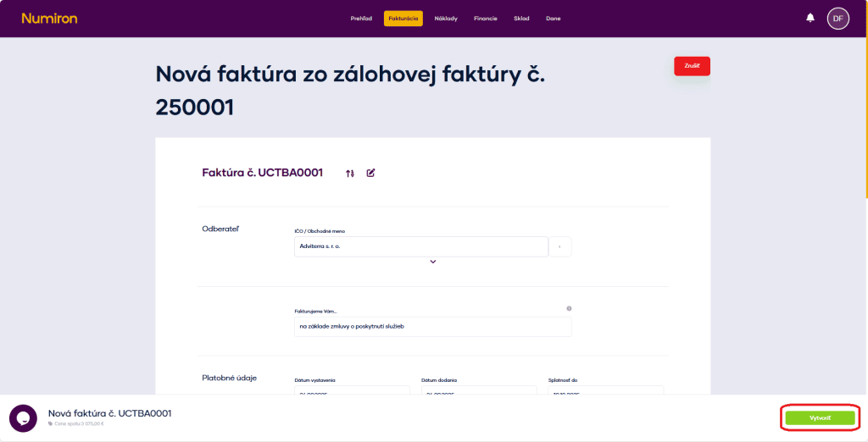868x442 pixels.
Task: Open the Sklad menu item
Action: [x=521, y=19]
